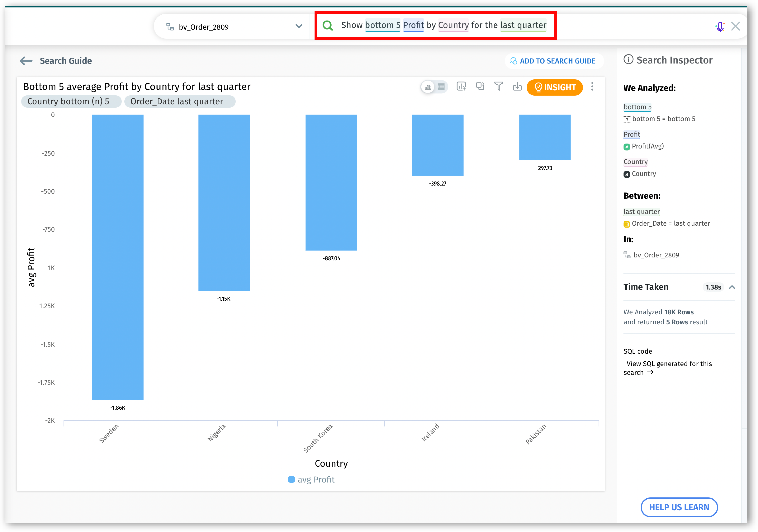Collapse the Time Taken section chevron
This screenshot has width=758, height=532.
coord(732,287)
